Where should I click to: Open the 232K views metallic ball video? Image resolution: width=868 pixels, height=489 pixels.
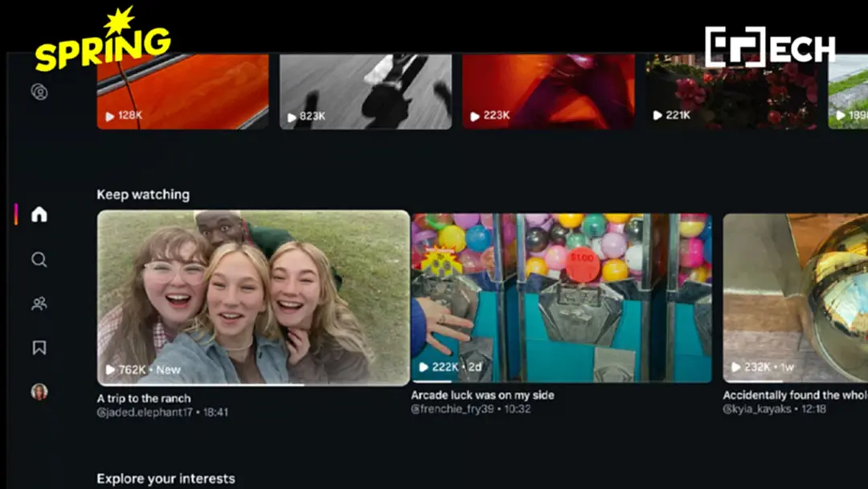796,298
